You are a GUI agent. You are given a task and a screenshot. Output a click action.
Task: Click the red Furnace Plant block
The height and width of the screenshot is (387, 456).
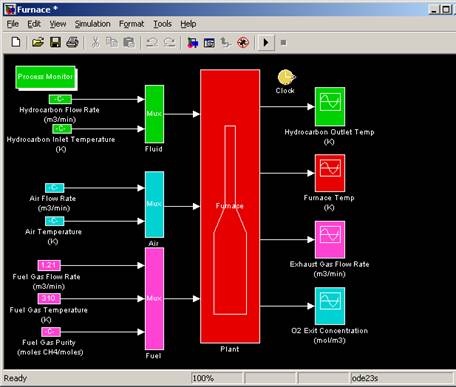(x=230, y=206)
